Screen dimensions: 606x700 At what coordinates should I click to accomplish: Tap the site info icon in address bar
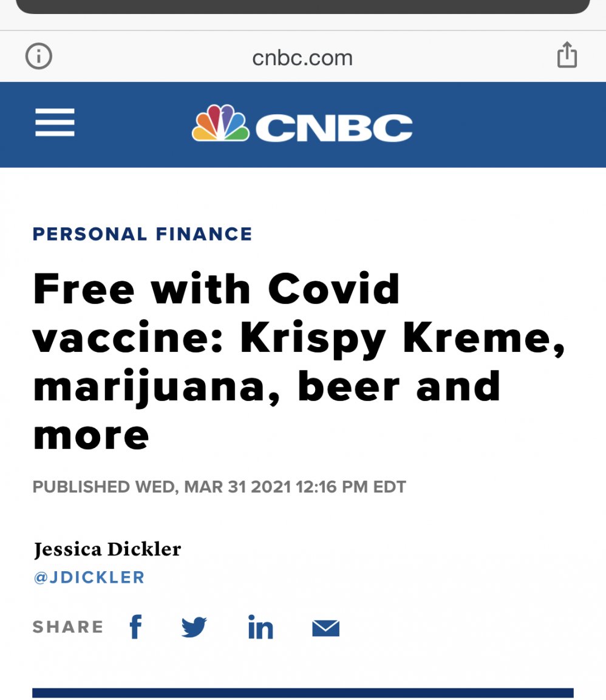39,57
